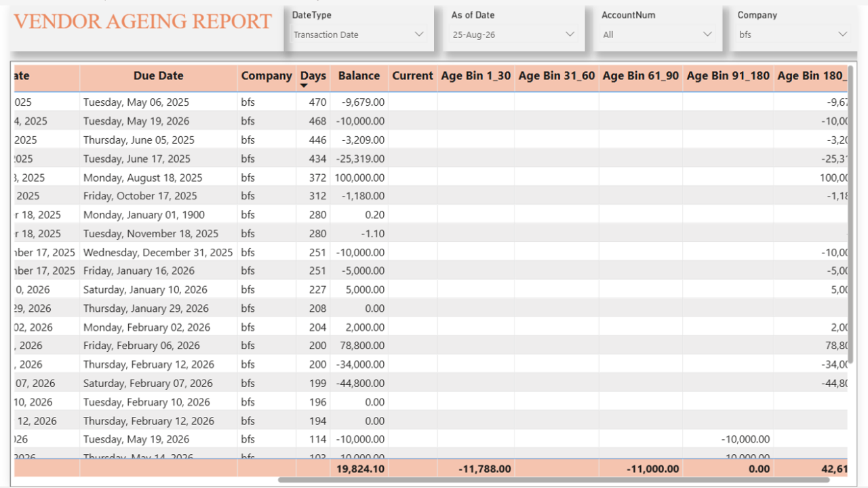This screenshot has width=868, height=488.
Task: Click the Age Bin 31_60 column header
Action: click(556, 76)
